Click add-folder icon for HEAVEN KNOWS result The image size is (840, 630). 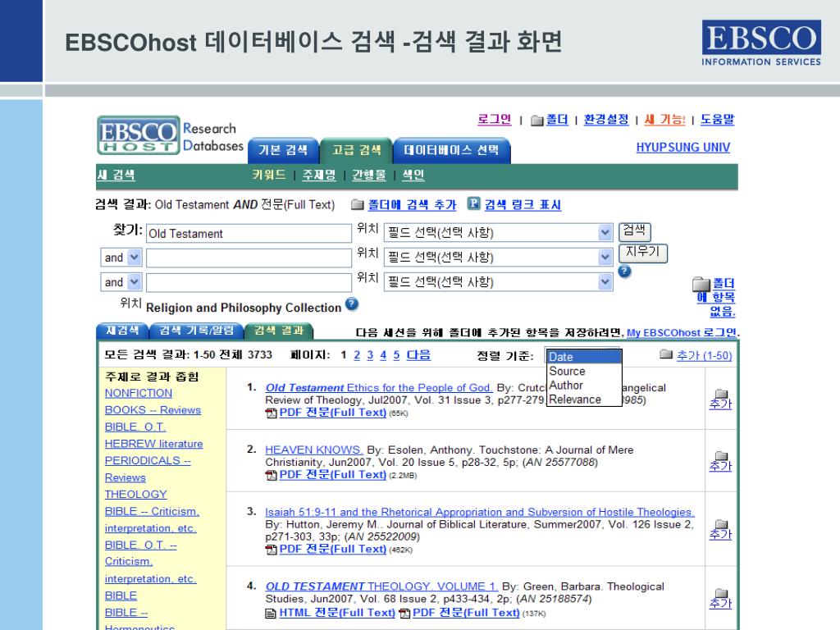721,456
